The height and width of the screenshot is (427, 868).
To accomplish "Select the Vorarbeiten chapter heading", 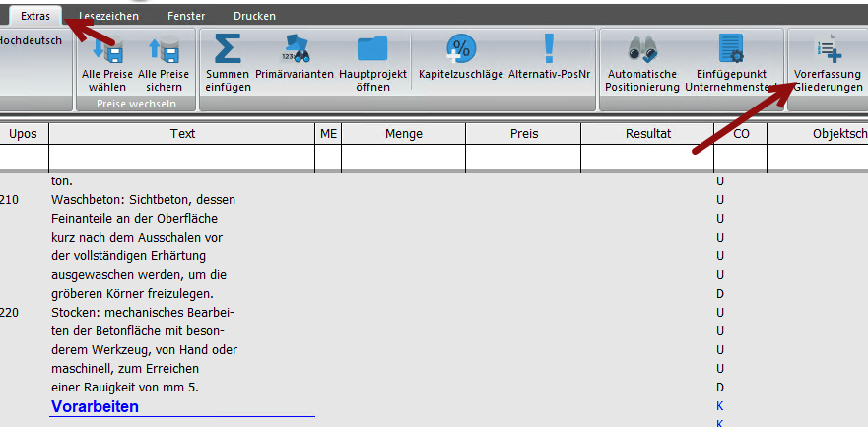I will [x=96, y=406].
